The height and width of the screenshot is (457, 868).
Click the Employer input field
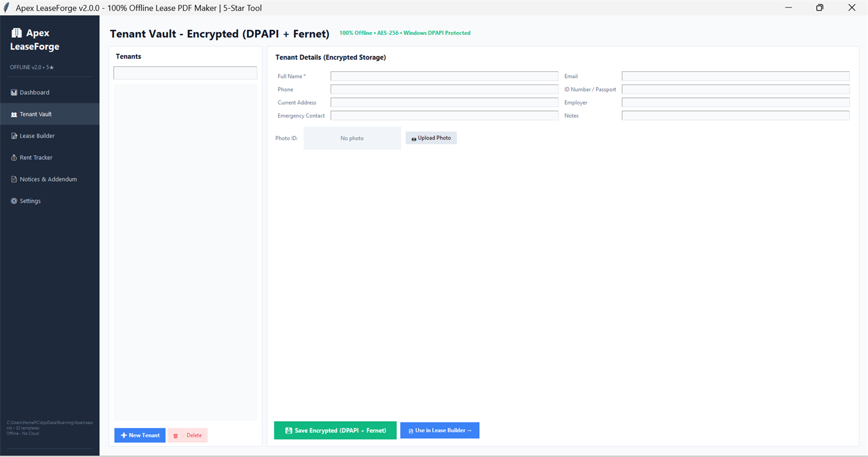point(735,102)
